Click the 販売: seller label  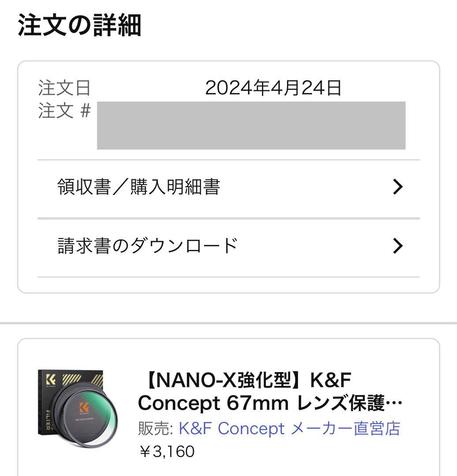click(156, 428)
